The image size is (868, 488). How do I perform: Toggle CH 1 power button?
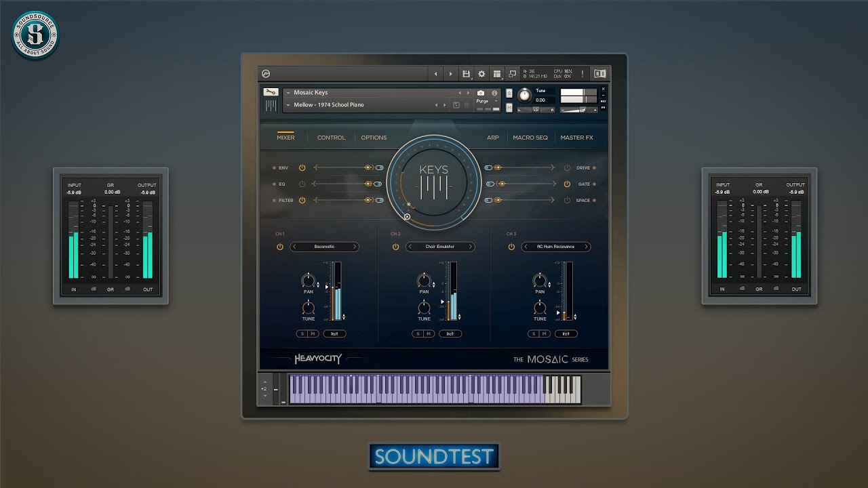coord(280,247)
